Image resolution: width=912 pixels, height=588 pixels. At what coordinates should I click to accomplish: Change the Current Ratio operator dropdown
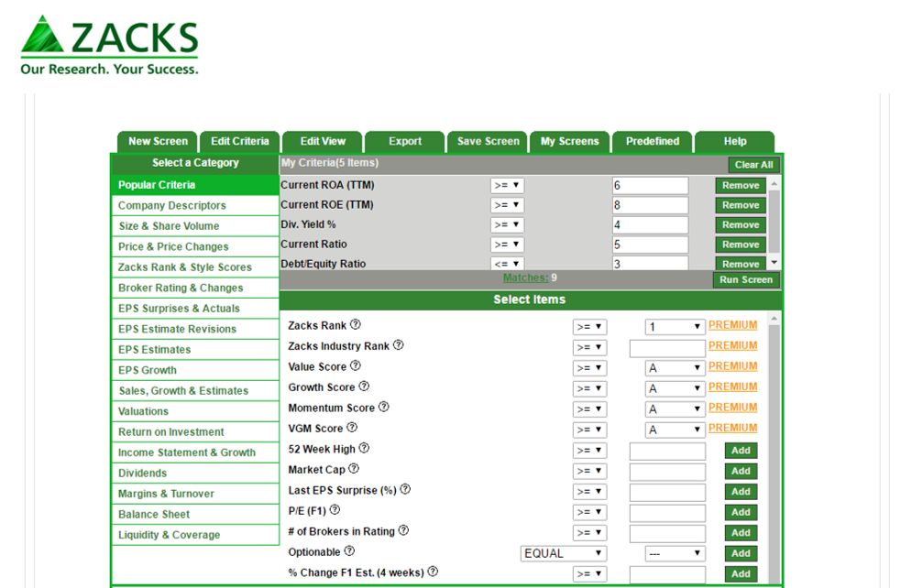point(507,245)
